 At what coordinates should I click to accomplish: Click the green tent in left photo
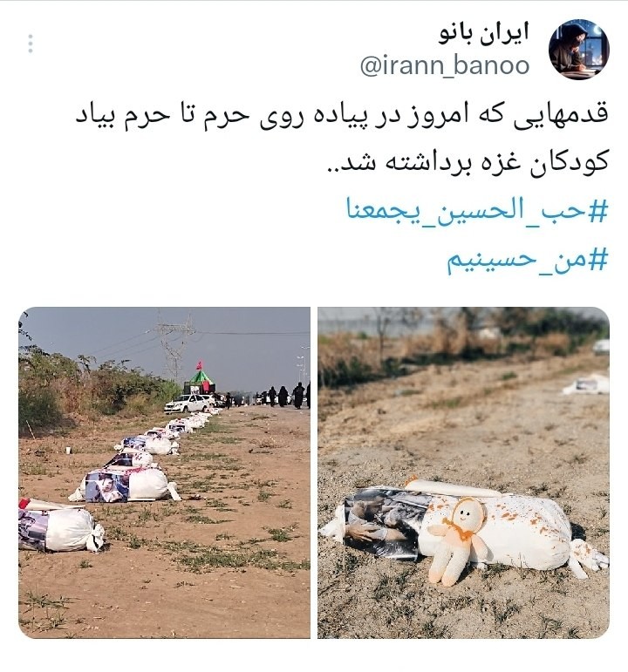[200, 380]
